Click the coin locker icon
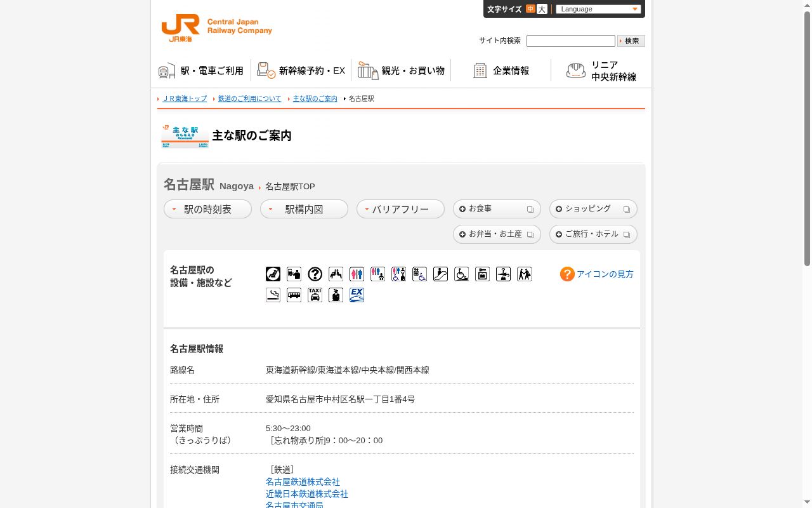Image resolution: width=812 pixels, height=508 pixels. (482, 274)
